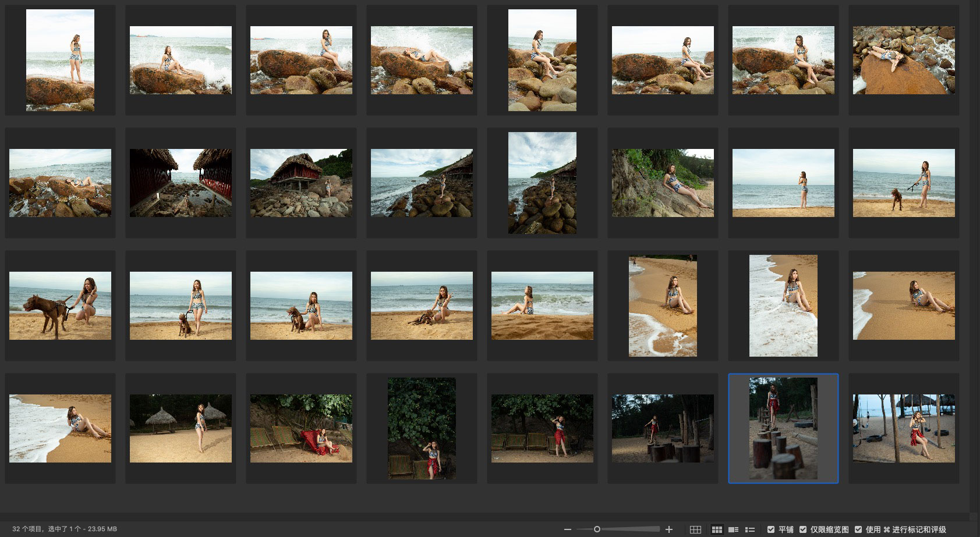This screenshot has height=537, width=980.
Task: Click the thumbnail size slider handle
Action: (x=597, y=529)
